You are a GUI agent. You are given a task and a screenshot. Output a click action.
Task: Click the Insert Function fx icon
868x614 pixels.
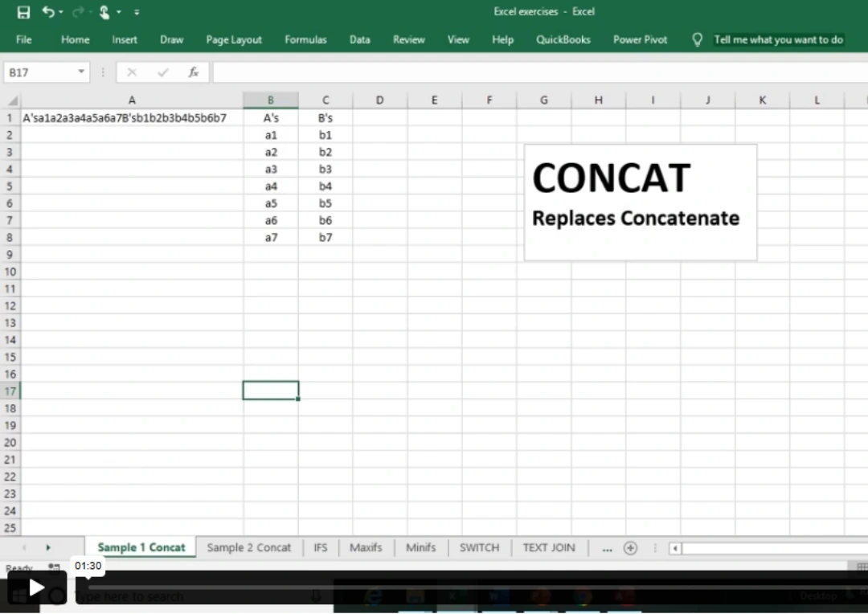(x=194, y=72)
